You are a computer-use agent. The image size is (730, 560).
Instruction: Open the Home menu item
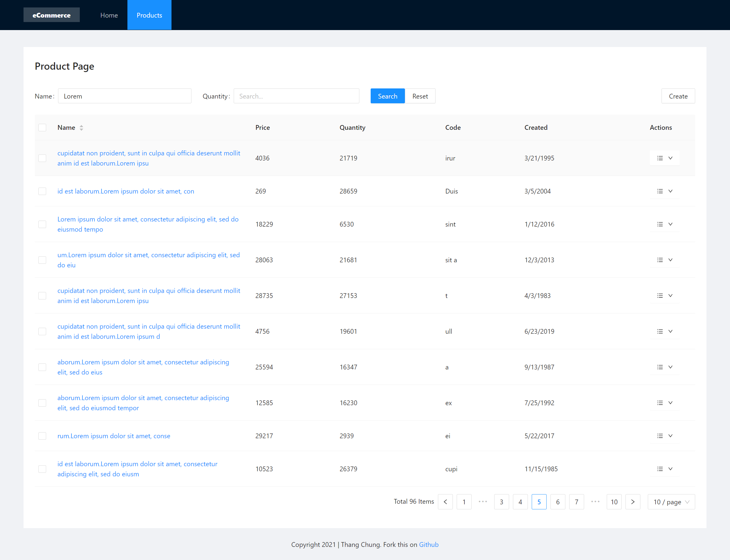[109, 15]
